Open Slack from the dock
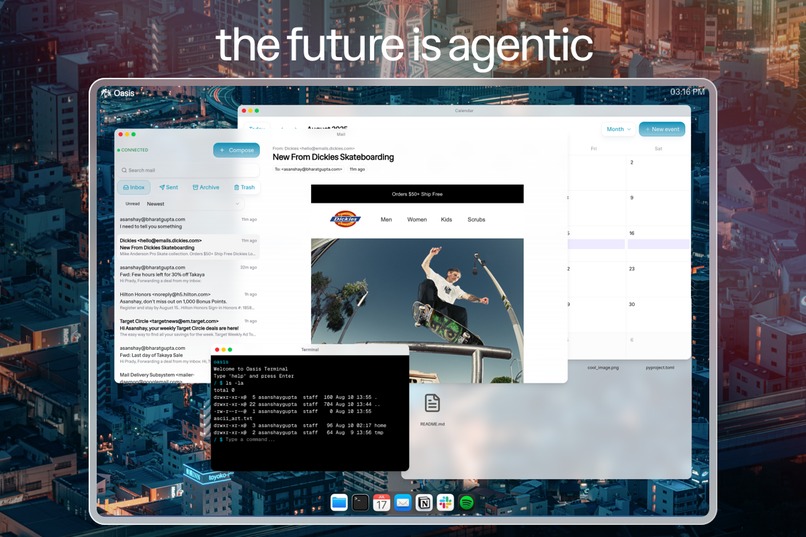 click(445, 502)
